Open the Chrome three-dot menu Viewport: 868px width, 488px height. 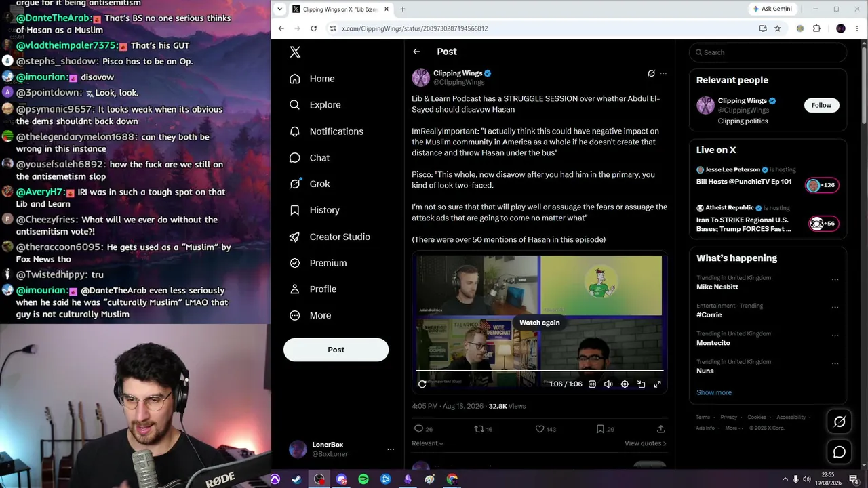pos(856,28)
